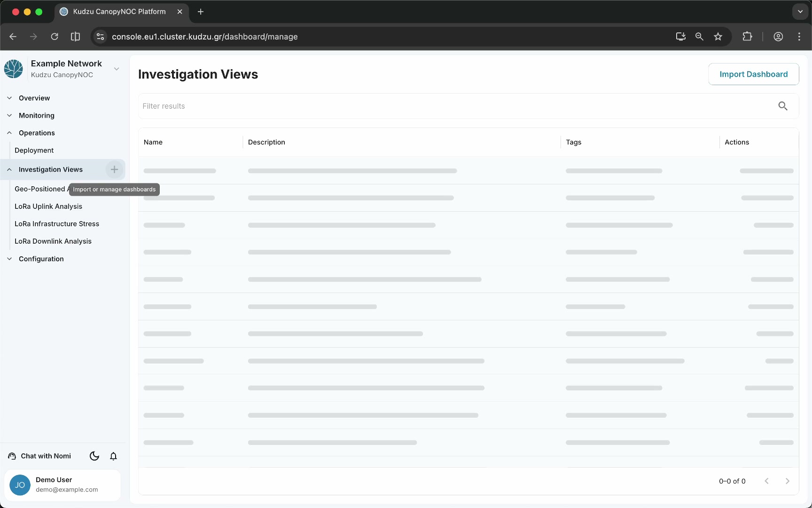Open Deployment in the sidebar
This screenshot has height=508, width=812.
coord(34,150)
